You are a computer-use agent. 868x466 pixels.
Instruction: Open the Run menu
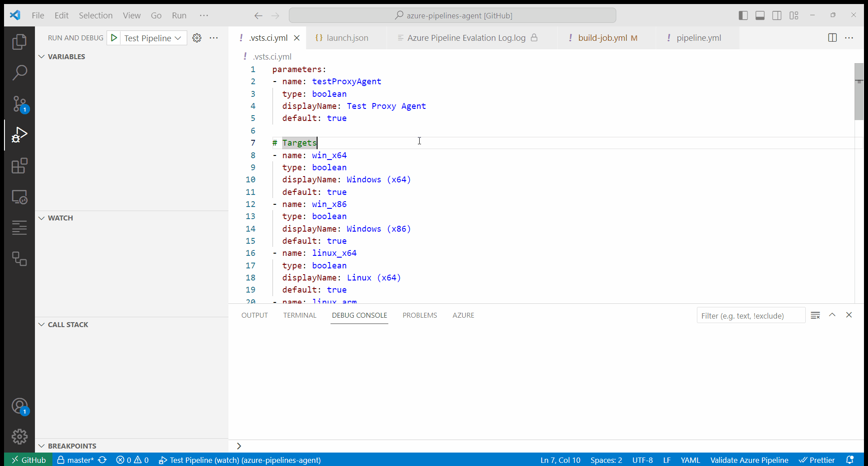click(x=179, y=16)
